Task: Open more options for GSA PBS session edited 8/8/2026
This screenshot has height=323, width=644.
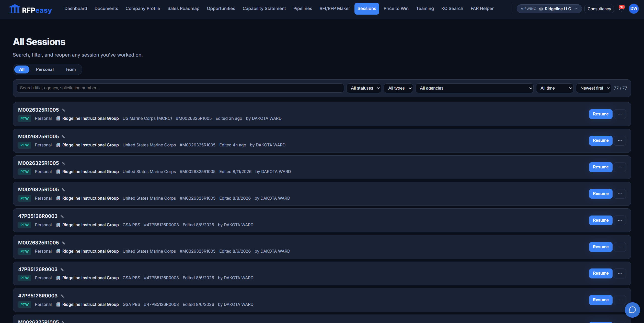Action: [x=620, y=220]
